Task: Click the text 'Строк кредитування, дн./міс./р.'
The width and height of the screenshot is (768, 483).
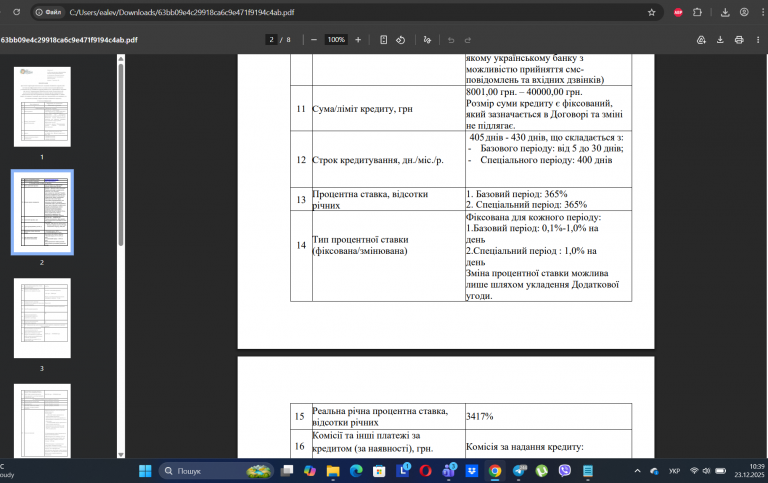Action: pyautogui.click(x=378, y=160)
